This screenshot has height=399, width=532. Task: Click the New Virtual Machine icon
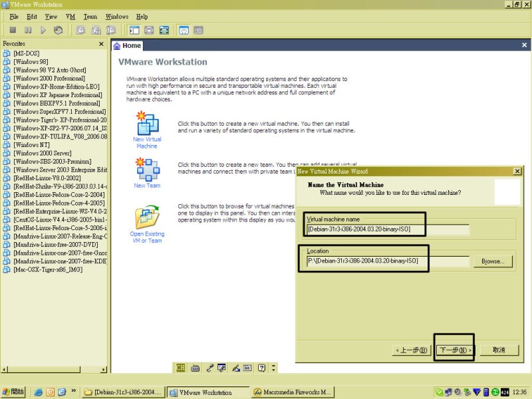point(147,123)
